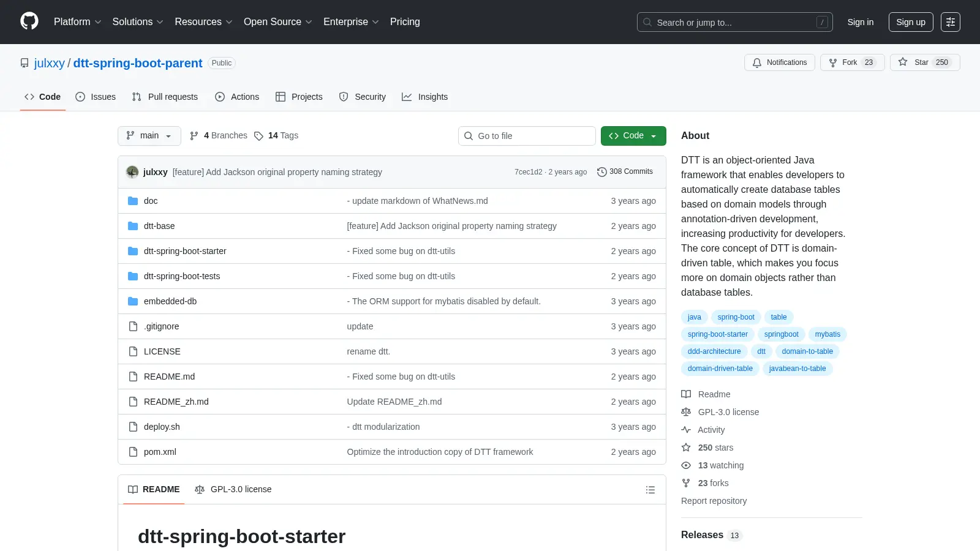Switch to the Pull requests tab
Viewport: 980px width, 551px height.
coord(165,97)
